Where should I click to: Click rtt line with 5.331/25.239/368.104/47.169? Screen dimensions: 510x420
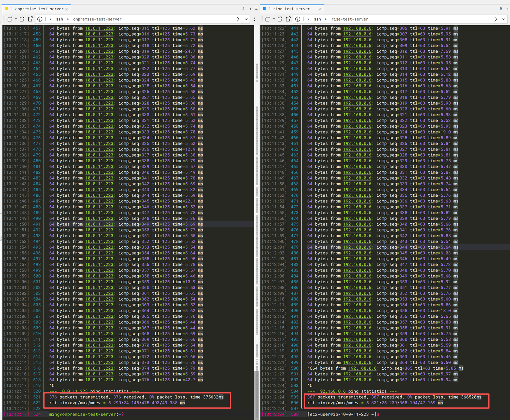point(375,403)
